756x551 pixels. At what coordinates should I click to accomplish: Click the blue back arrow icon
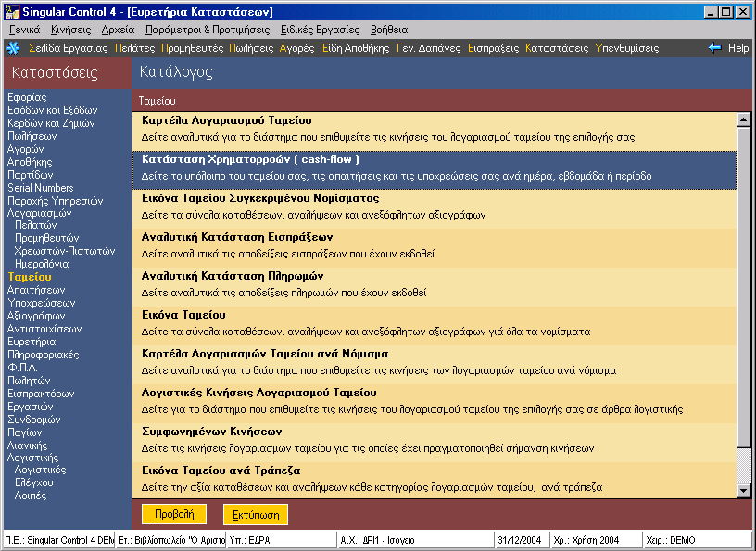coord(714,48)
